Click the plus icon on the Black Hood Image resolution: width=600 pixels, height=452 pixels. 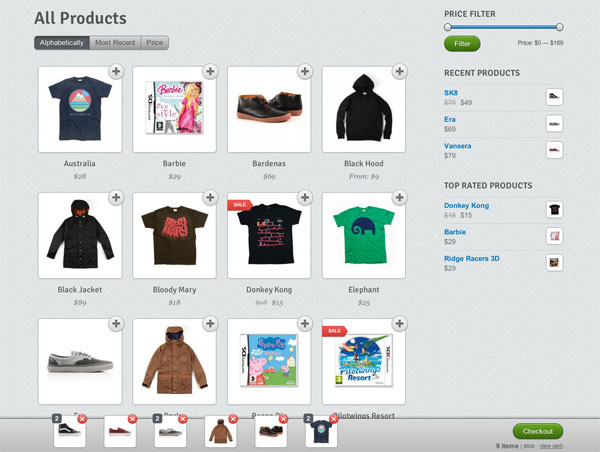[x=399, y=71]
